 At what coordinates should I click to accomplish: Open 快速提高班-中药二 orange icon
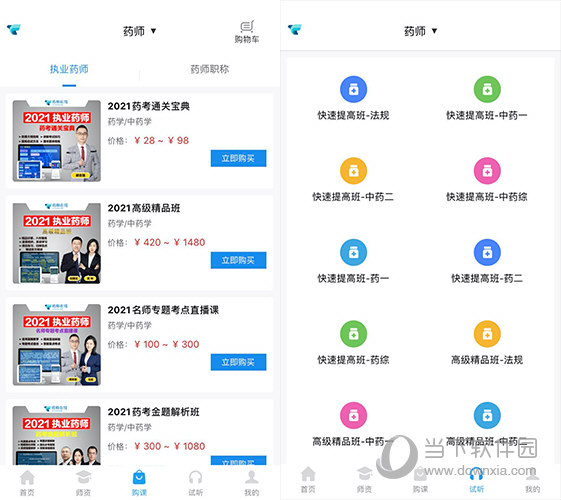353,171
